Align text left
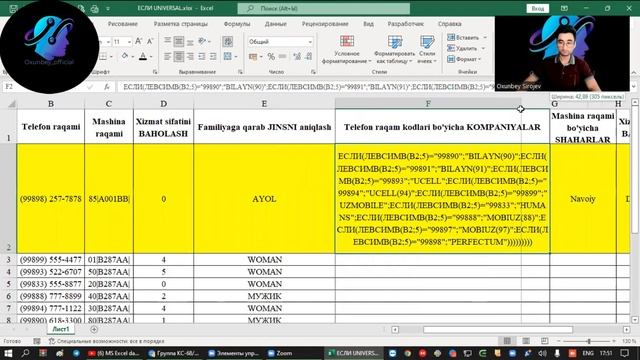 point(167,56)
